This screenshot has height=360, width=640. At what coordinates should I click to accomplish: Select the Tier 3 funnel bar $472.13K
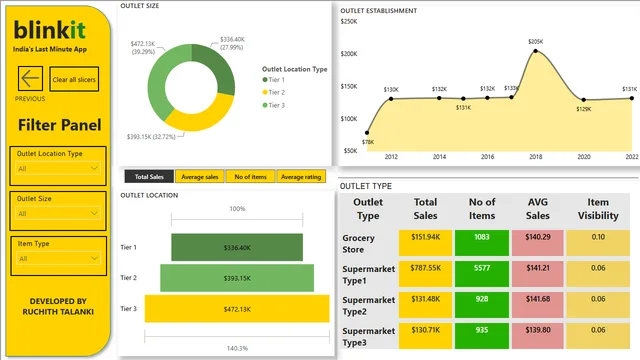tap(237, 309)
